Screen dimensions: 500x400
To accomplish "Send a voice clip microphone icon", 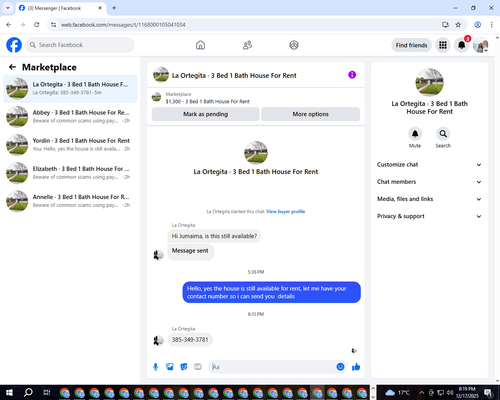I will [x=155, y=367].
